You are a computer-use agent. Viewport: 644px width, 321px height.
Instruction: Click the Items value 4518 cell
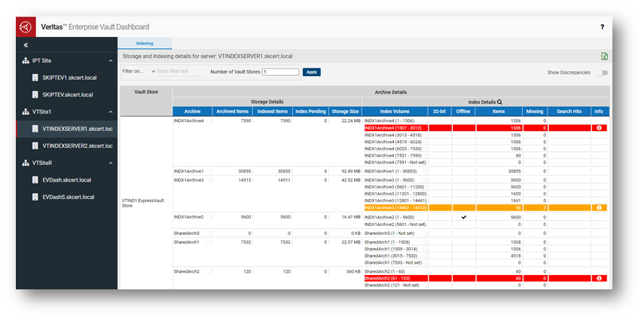(515, 255)
